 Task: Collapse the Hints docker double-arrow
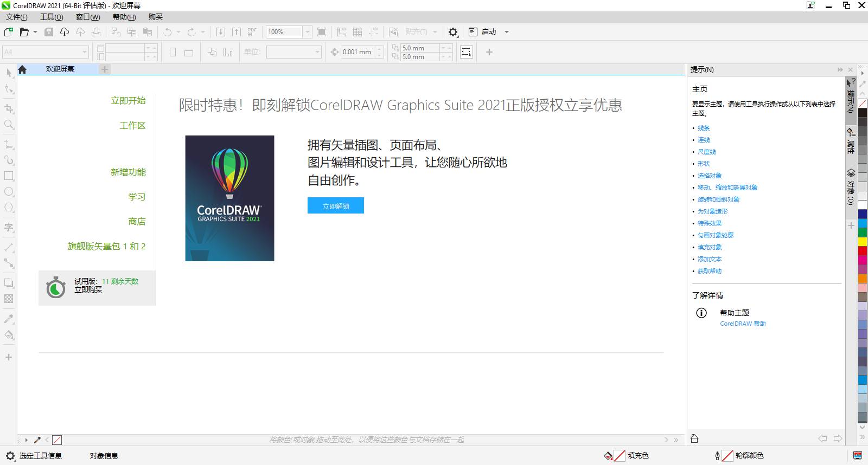(840, 69)
